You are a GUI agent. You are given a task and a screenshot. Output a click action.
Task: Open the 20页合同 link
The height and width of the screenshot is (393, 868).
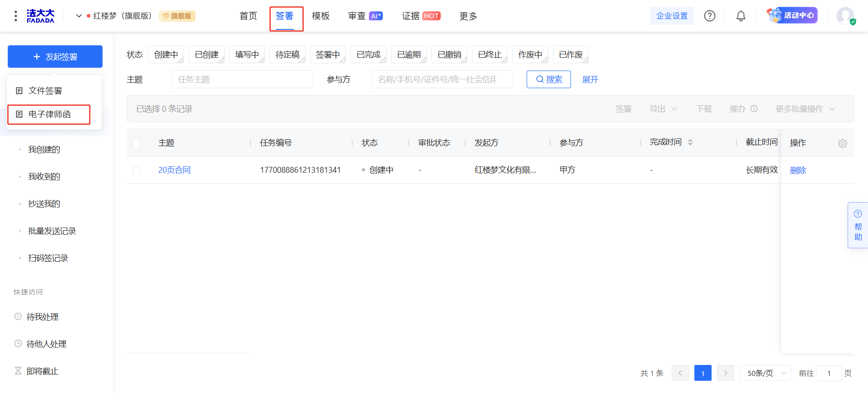click(175, 170)
